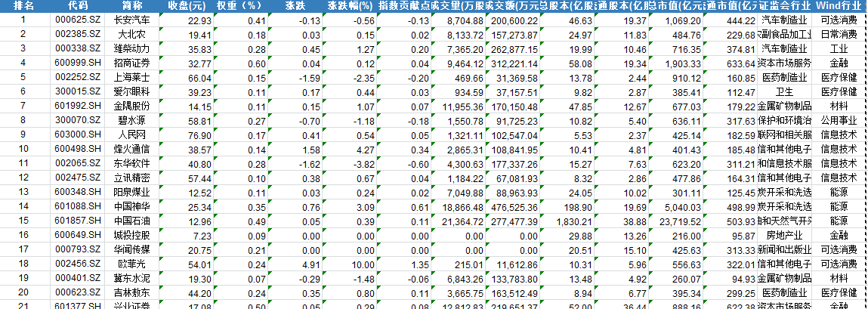The width and height of the screenshot is (868, 309).
Task: Click volume 21,364.72 cell
Action: (x=459, y=221)
